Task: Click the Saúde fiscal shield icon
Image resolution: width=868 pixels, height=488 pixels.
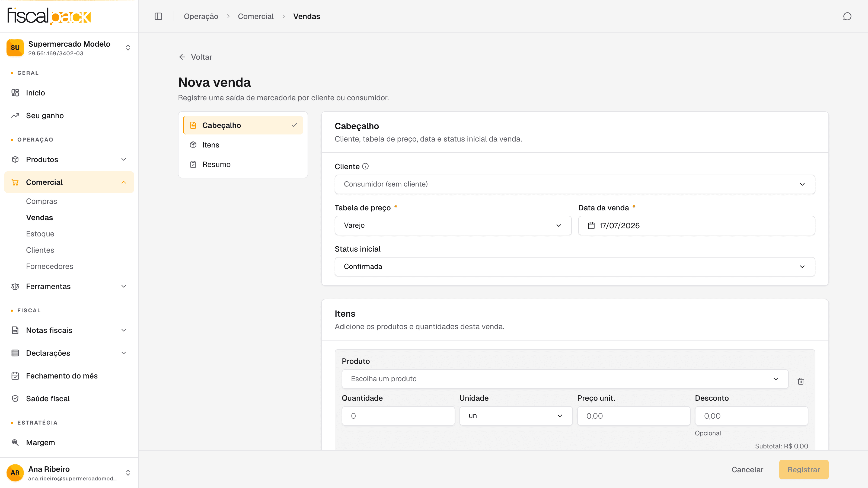Action: pos(15,399)
